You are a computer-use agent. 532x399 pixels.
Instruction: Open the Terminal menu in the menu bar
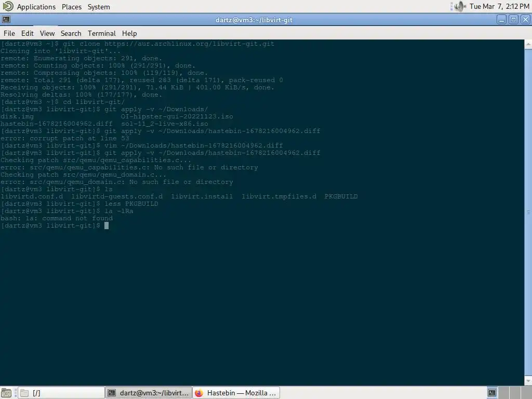click(x=102, y=33)
